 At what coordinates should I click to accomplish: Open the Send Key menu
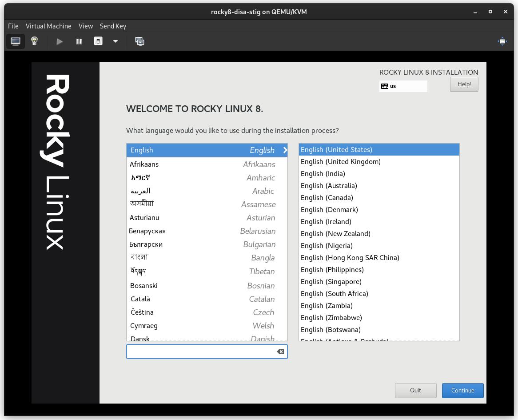pos(113,26)
